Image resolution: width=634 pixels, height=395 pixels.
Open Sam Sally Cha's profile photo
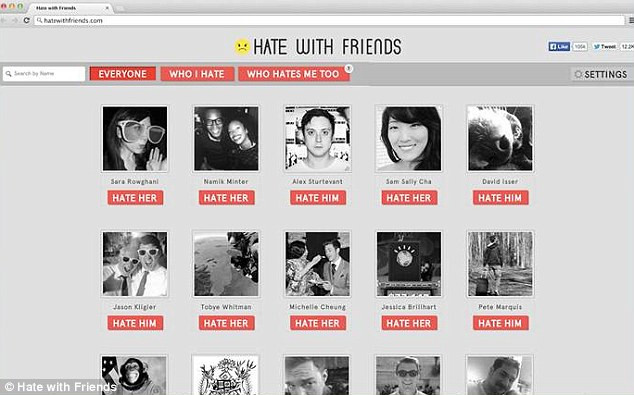tap(409, 138)
